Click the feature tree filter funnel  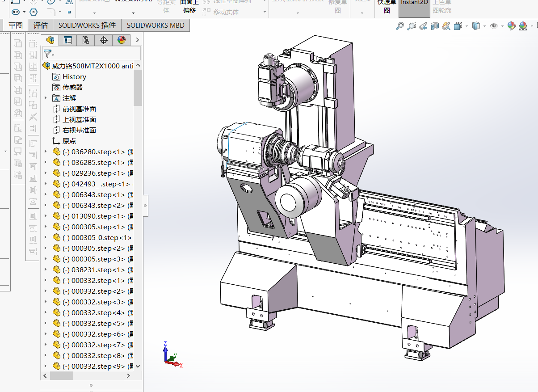47,54
